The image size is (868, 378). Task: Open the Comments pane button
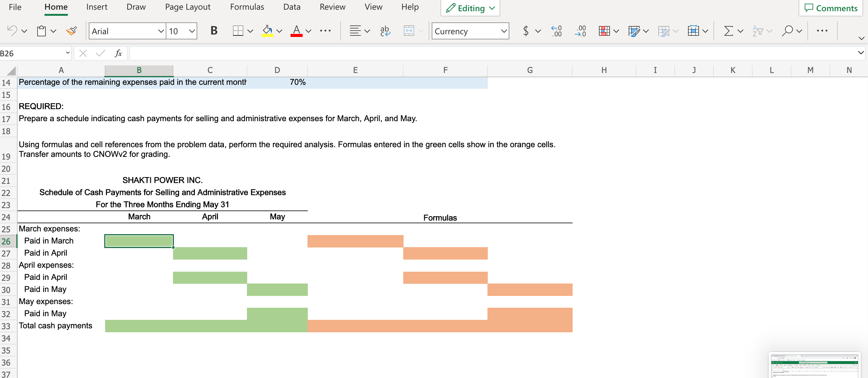pyautogui.click(x=831, y=8)
